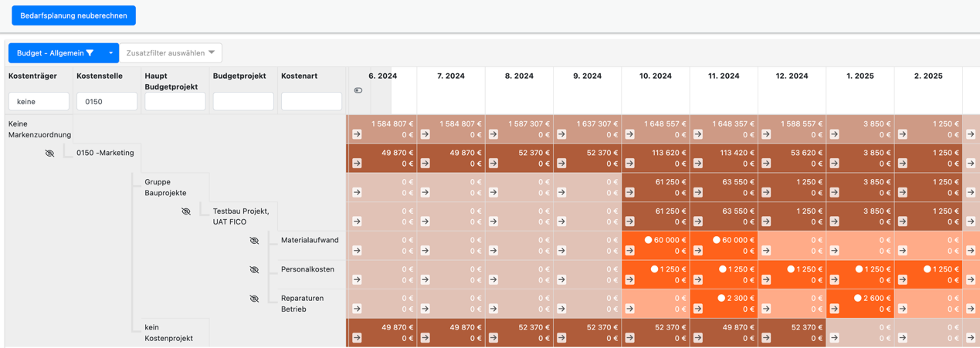Image resolution: width=980 pixels, height=348 pixels.
Task: Click white dot beside 2 300 € value
Action: click(721, 299)
